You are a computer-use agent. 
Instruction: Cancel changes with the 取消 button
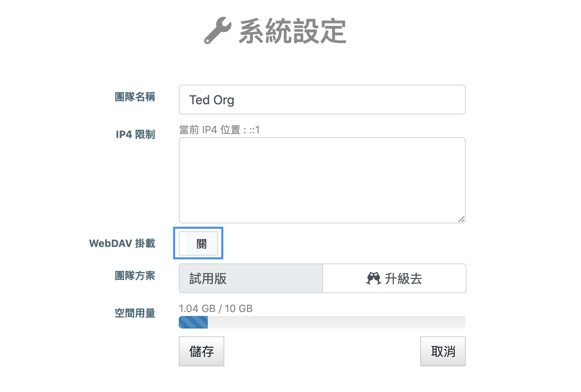pyautogui.click(x=443, y=351)
